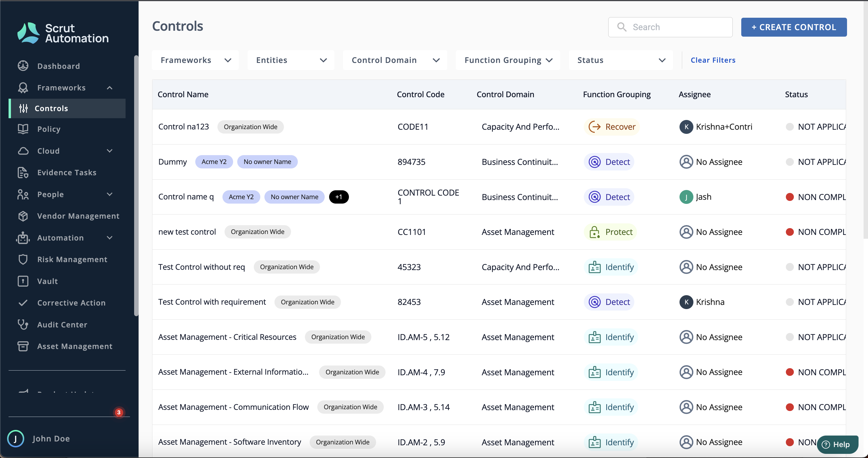Click the Controls sliders icon

[23, 108]
